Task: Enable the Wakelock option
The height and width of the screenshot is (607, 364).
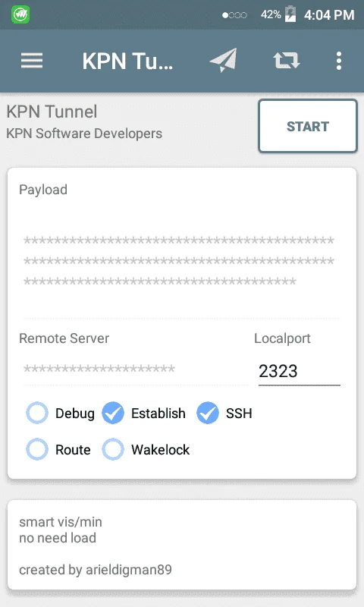Action: pos(146,449)
